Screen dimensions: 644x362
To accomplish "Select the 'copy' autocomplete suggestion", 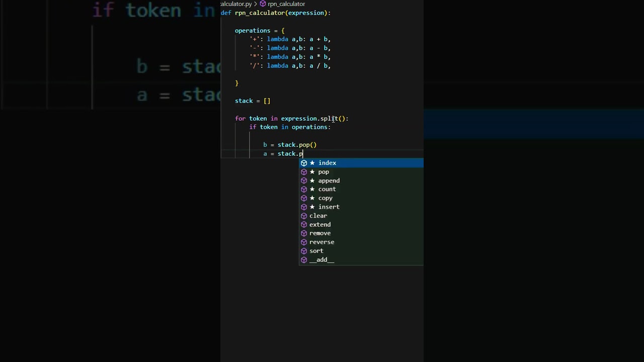I will point(361,198).
